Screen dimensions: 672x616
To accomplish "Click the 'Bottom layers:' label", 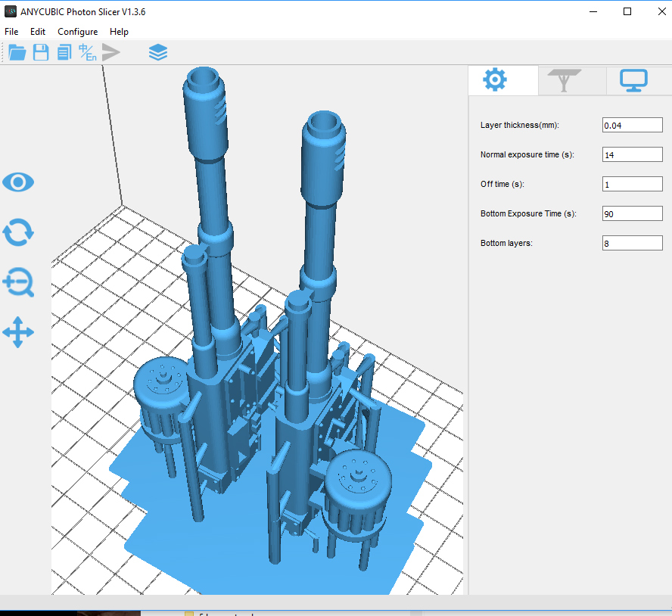I will pos(506,243).
